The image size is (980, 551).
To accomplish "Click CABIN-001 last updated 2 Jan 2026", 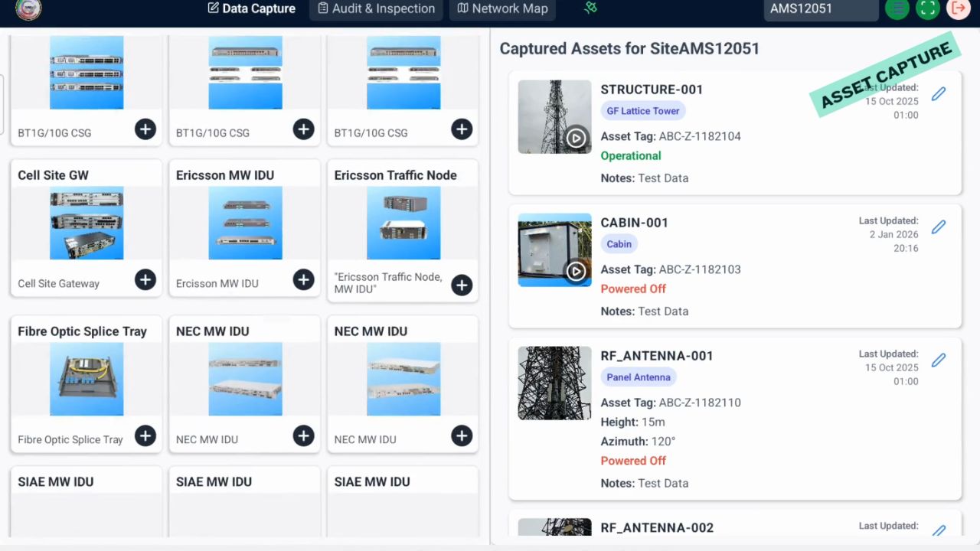I will [x=888, y=235].
